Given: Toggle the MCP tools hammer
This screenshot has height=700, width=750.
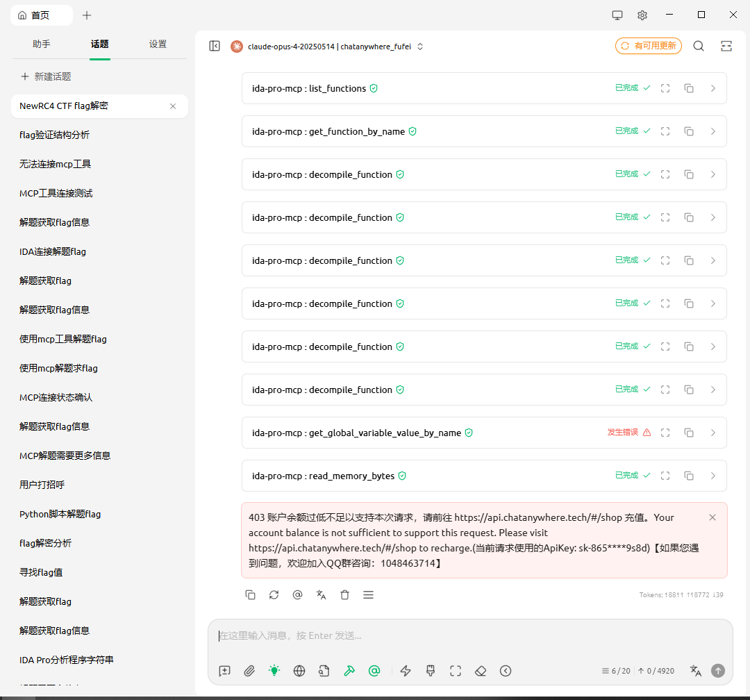Looking at the screenshot, I should coord(349,671).
